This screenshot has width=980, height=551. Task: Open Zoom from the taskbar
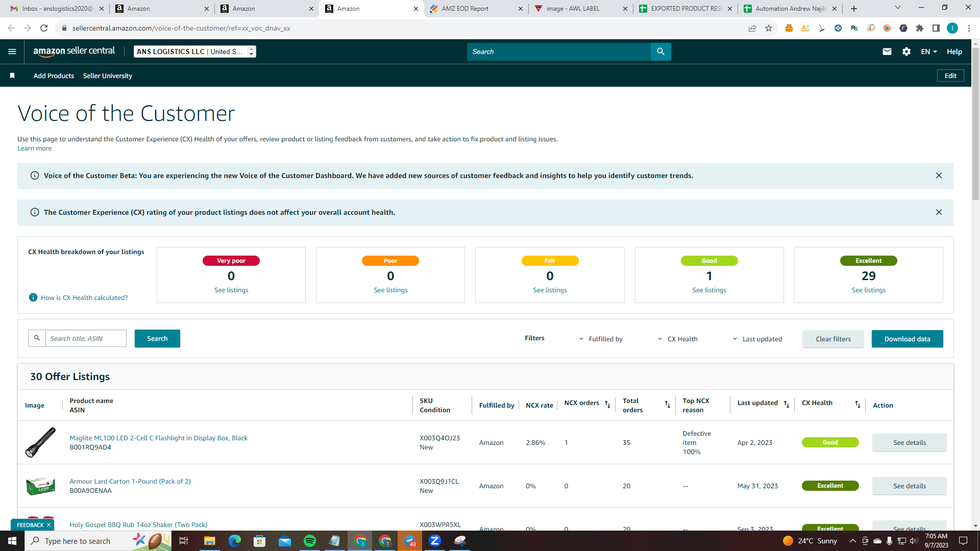pos(435,541)
